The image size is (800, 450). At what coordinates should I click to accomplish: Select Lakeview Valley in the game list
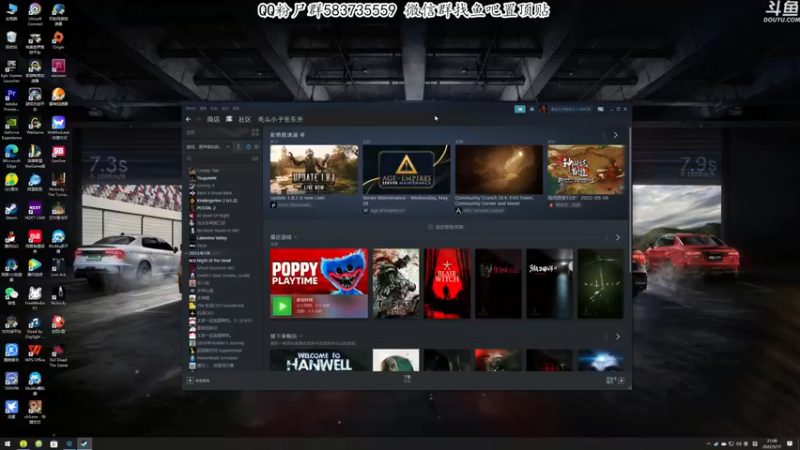pos(212,238)
